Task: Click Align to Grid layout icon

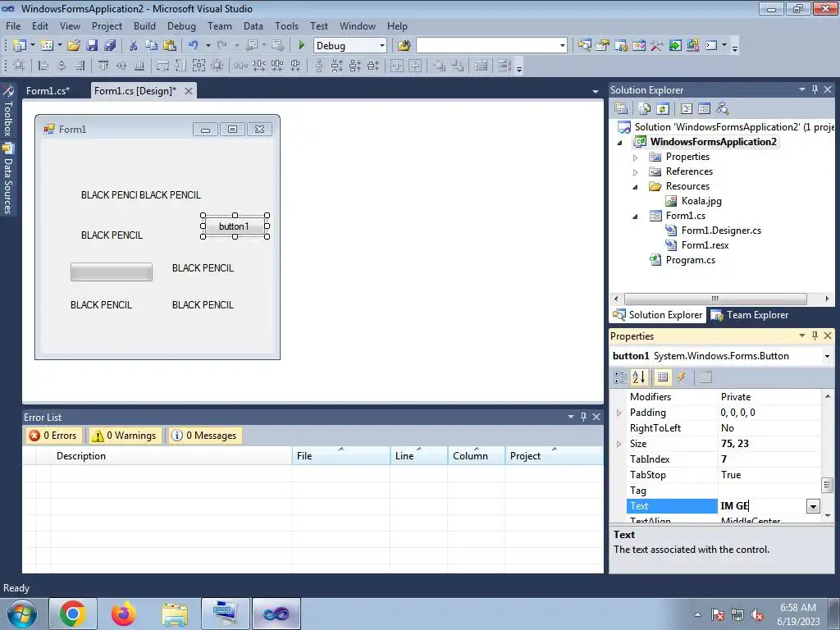Action: (19, 66)
